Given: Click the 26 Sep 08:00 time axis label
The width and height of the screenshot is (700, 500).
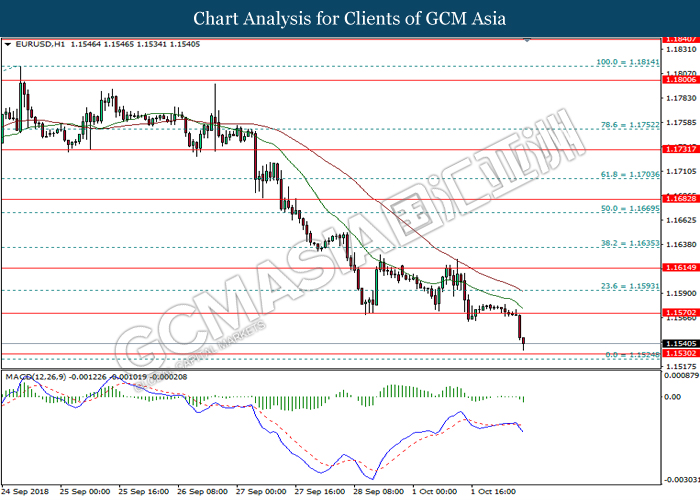Looking at the screenshot, I should pyautogui.click(x=202, y=492).
